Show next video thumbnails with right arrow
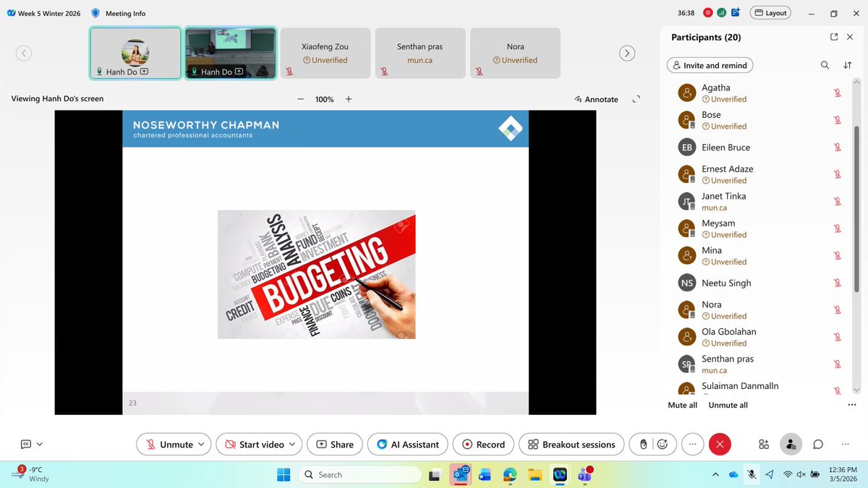The height and width of the screenshot is (488, 868). [x=628, y=53]
